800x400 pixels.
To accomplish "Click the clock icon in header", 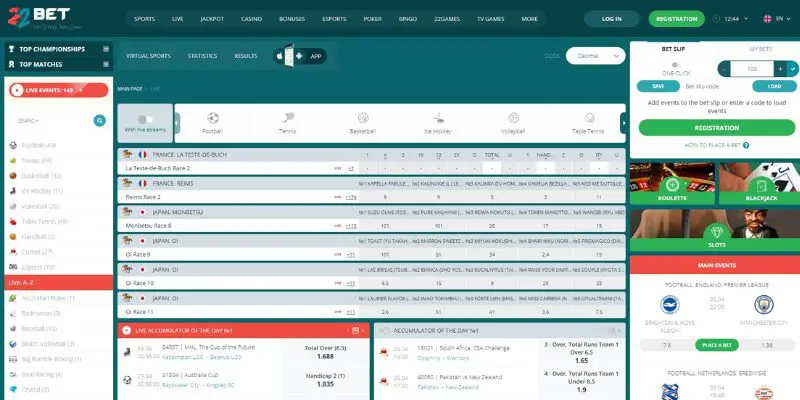I will coord(716,19).
